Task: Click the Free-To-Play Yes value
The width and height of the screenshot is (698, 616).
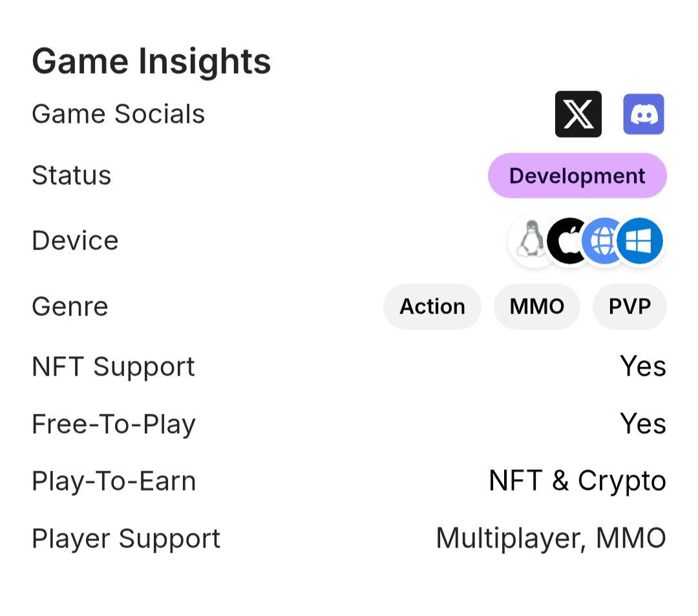Action: tap(643, 423)
